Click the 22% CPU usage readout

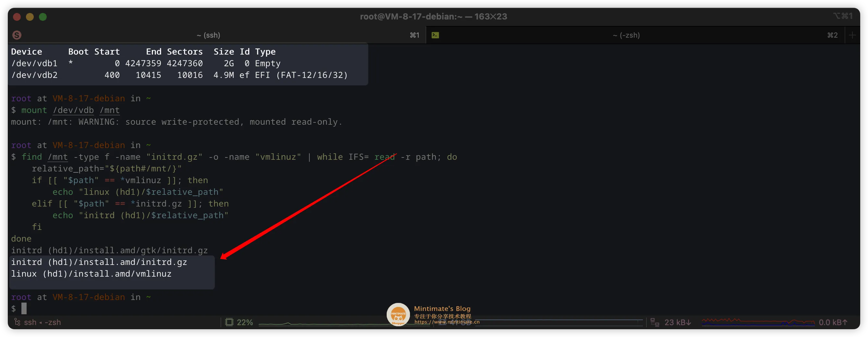(x=245, y=322)
